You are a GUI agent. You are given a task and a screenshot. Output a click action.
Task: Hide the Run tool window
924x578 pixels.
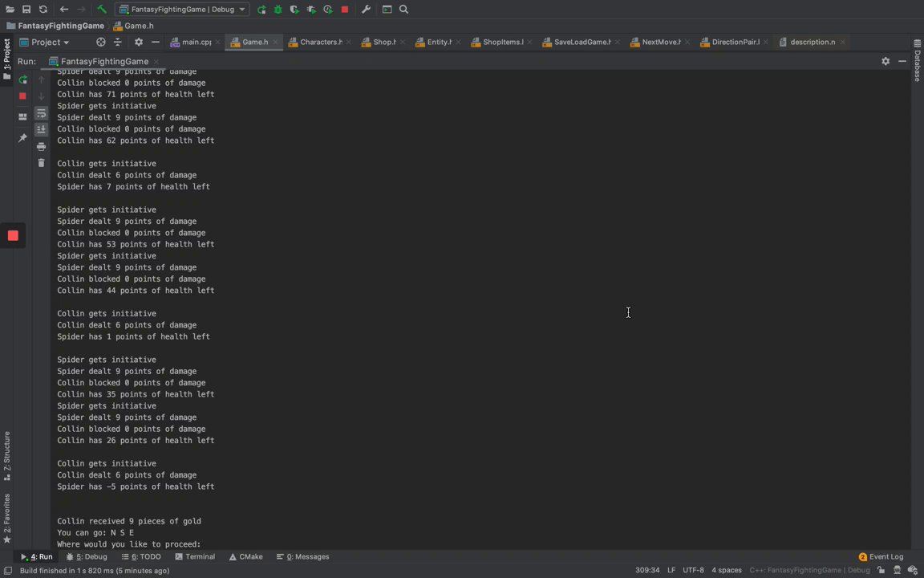click(902, 61)
